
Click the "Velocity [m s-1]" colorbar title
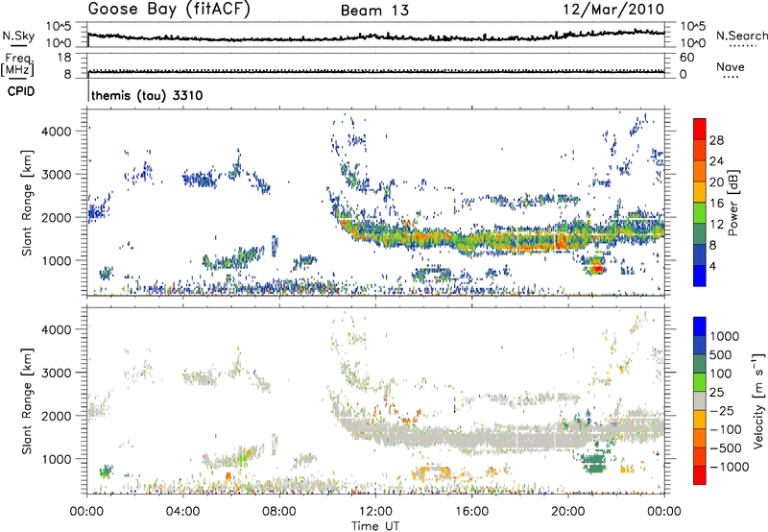pos(758,400)
